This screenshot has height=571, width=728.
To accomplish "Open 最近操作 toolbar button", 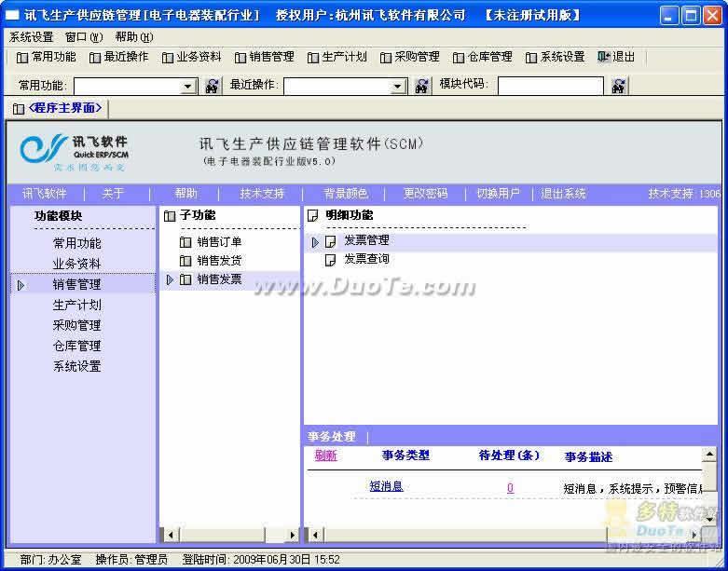I will pos(119,57).
